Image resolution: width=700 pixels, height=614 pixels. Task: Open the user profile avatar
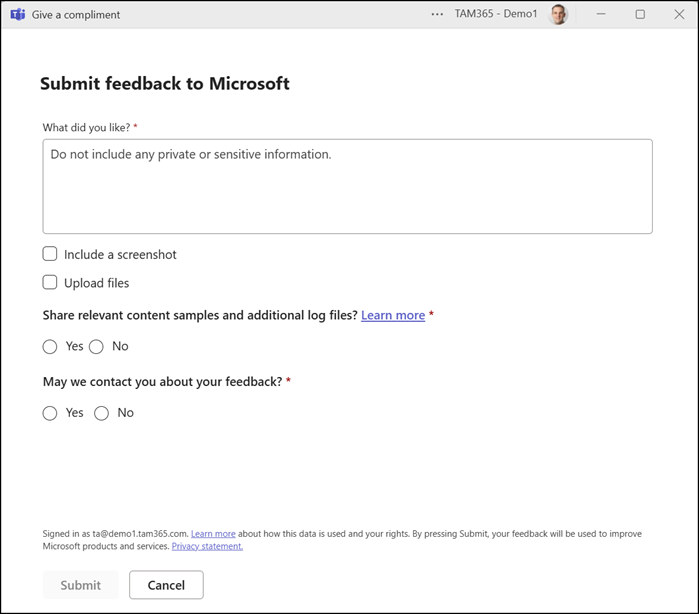(558, 14)
